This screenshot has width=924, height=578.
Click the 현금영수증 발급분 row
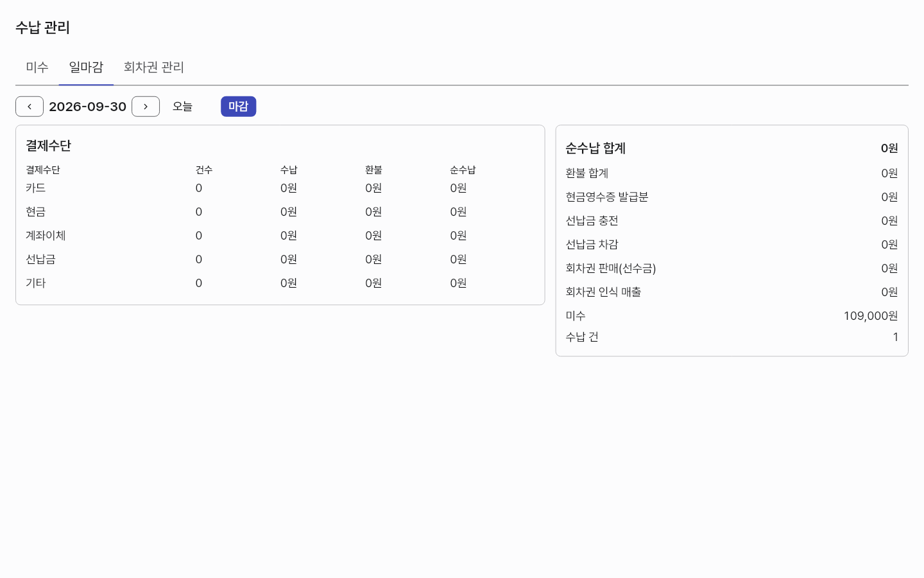click(732, 197)
